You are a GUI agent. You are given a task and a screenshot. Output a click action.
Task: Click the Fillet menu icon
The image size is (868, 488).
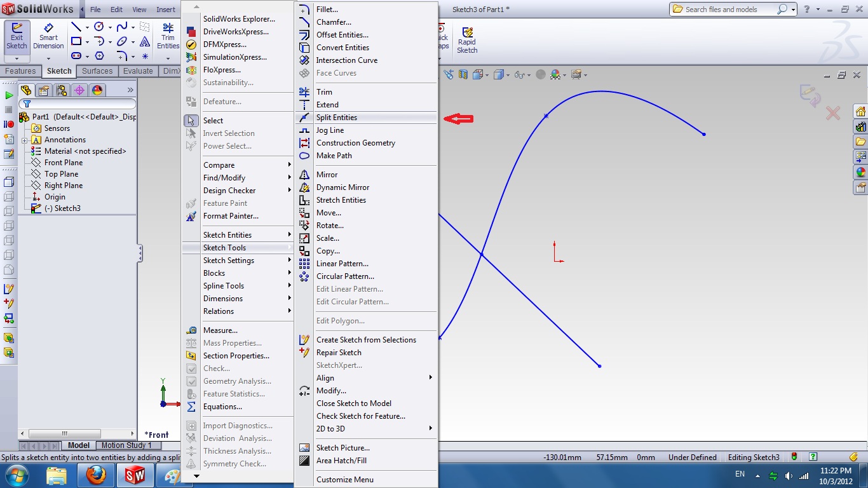304,10
